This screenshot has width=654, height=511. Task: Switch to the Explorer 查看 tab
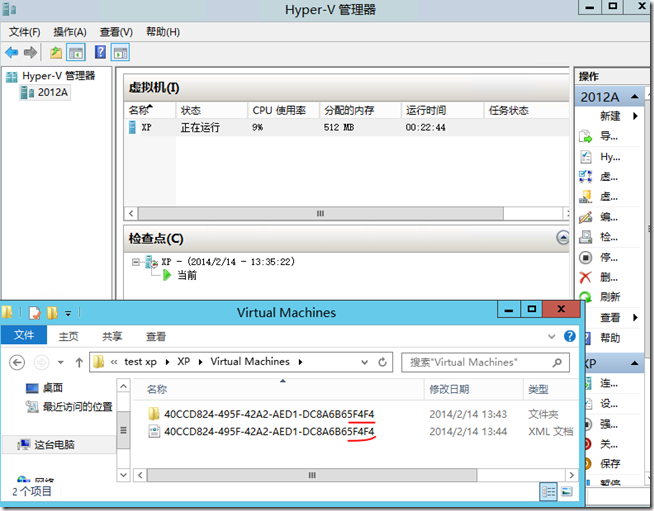pyautogui.click(x=156, y=336)
